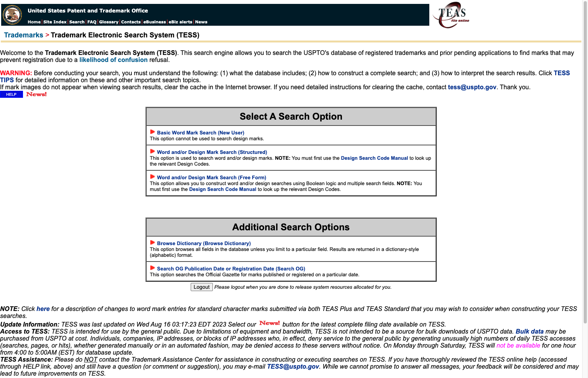The height and width of the screenshot is (378, 588).
Task: Open Basic Word Mark Search (New User)
Action: coord(200,133)
